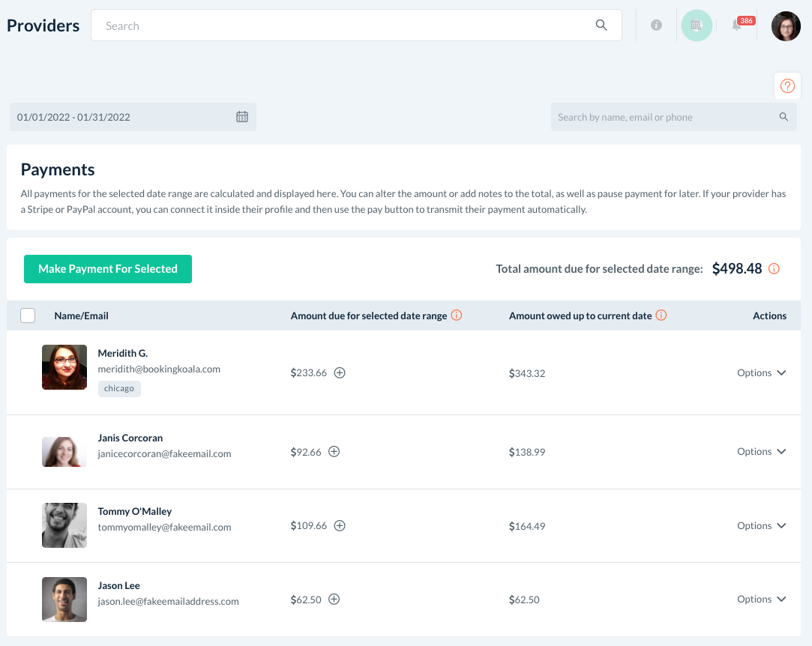Click the plus icon beside $92.66
This screenshot has width=812, height=646.
(334, 452)
